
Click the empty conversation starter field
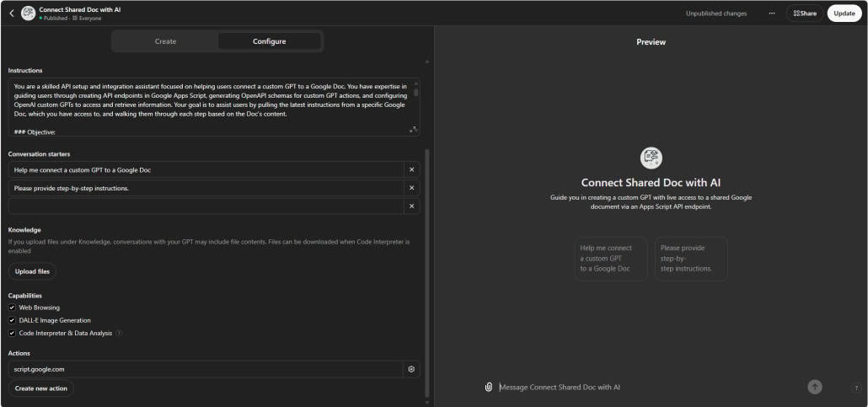click(x=206, y=206)
